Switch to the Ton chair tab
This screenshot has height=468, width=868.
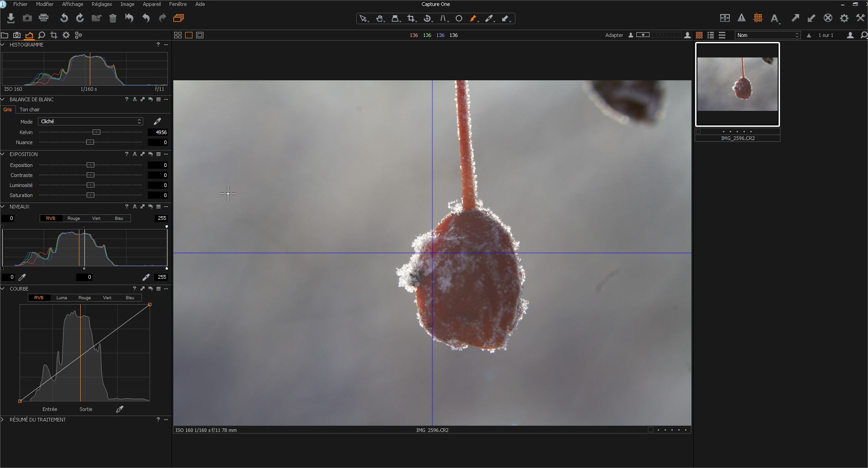point(30,109)
